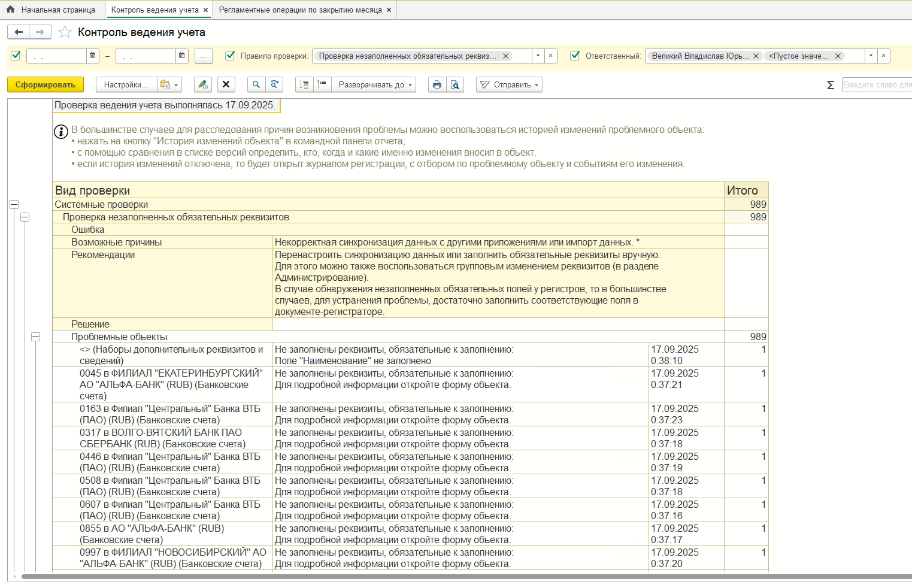912x588 pixels.
Task: Click the magnifier search icon in toolbar
Action: [x=256, y=85]
